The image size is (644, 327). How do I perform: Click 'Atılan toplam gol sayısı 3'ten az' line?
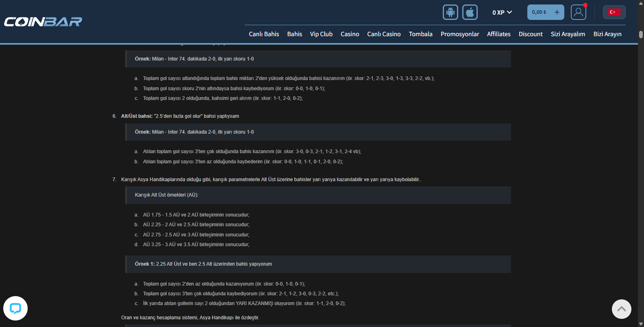[x=243, y=162]
